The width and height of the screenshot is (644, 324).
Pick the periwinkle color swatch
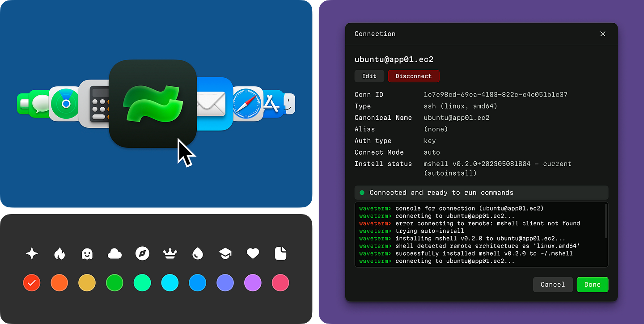225,283
